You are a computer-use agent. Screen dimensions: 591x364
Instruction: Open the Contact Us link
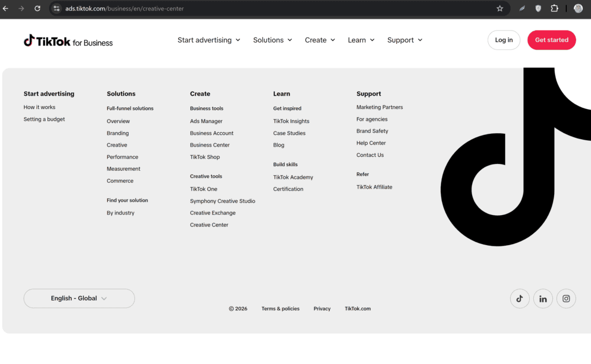pos(370,155)
